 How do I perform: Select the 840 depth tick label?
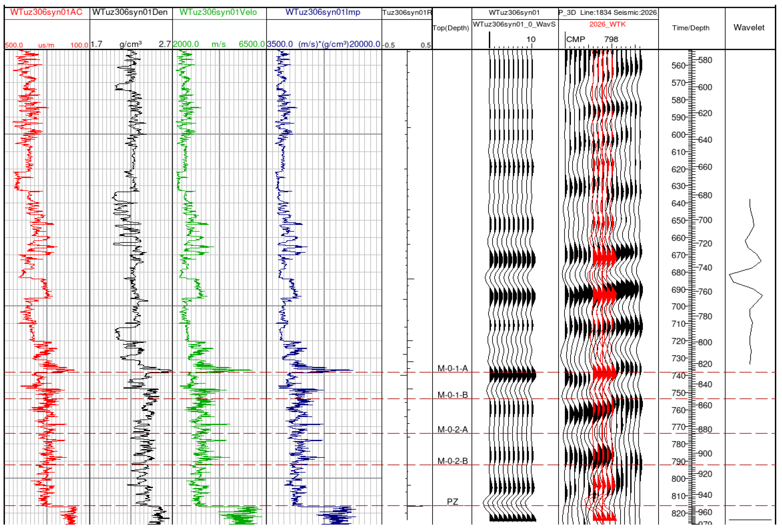tap(705, 384)
